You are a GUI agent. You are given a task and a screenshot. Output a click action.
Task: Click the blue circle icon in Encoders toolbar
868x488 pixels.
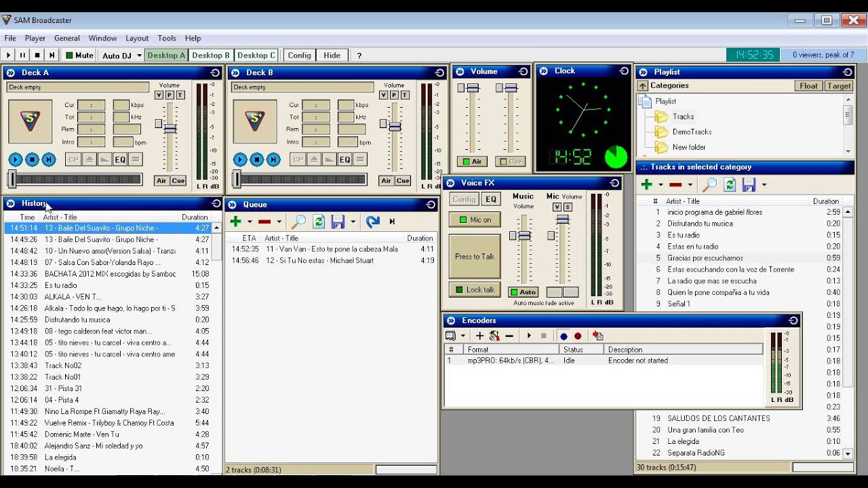(x=564, y=335)
